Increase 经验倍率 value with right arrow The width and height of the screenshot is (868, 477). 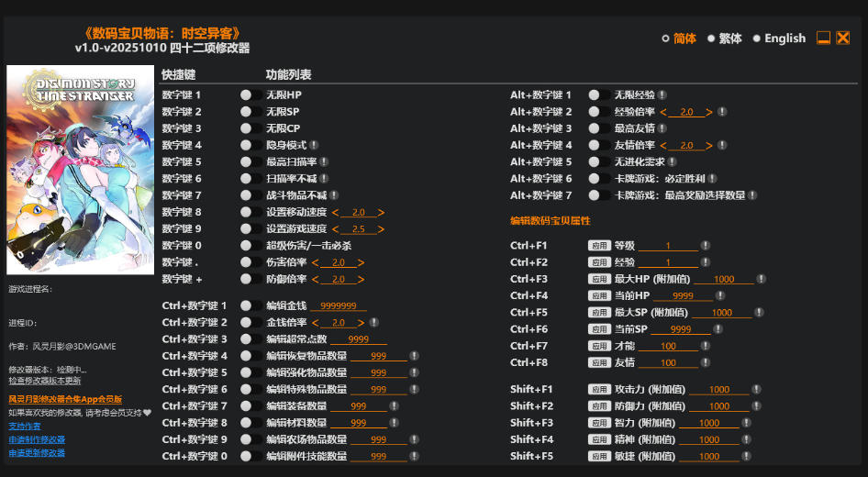pos(709,111)
